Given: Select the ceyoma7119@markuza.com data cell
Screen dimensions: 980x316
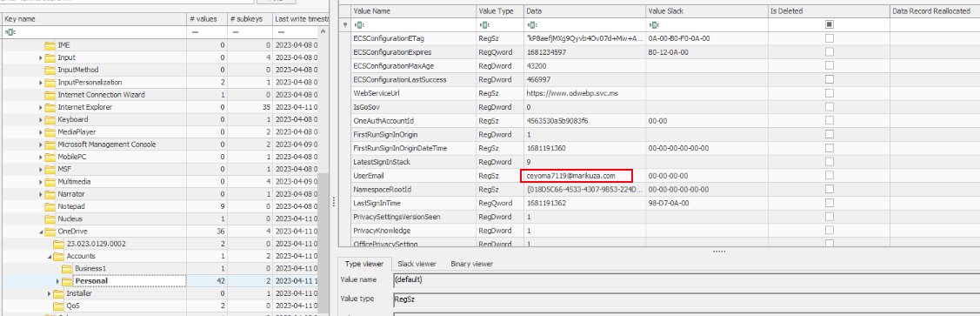Looking at the screenshot, I should tap(584, 176).
